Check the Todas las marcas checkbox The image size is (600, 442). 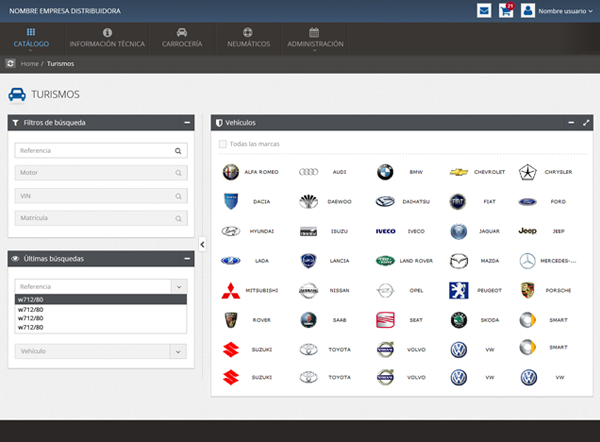coord(223,145)
